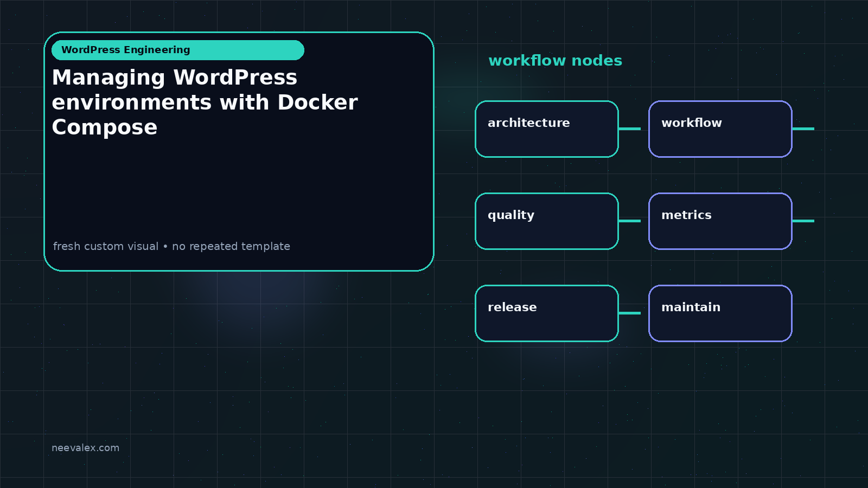Screen dimensions: 868x488
Task: Select the release node
Action: [547, 313]
